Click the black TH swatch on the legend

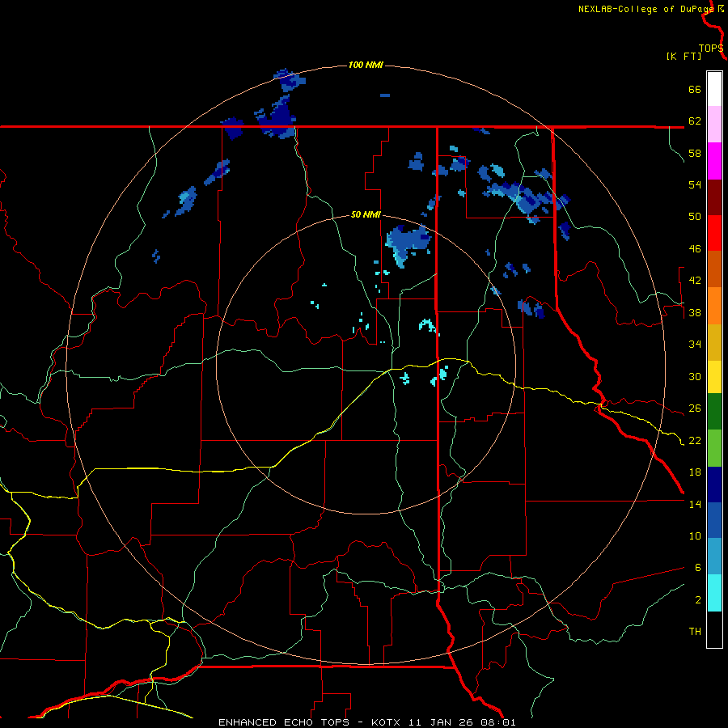point(714,629)
